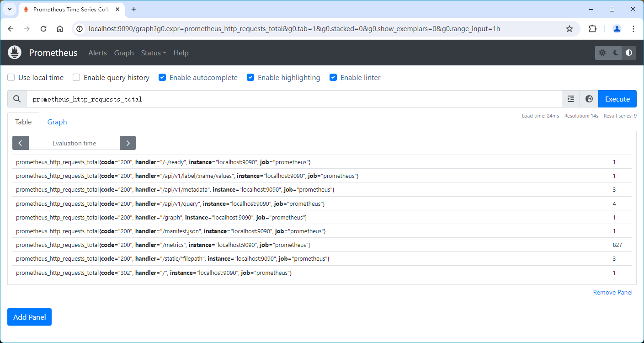Click the Resolution: 14s text

point(581,116)
